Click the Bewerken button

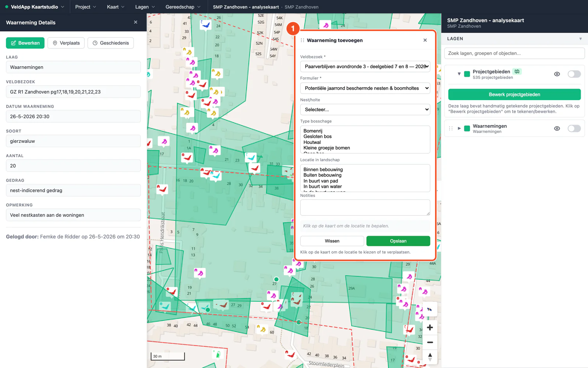tap(25, 43)
